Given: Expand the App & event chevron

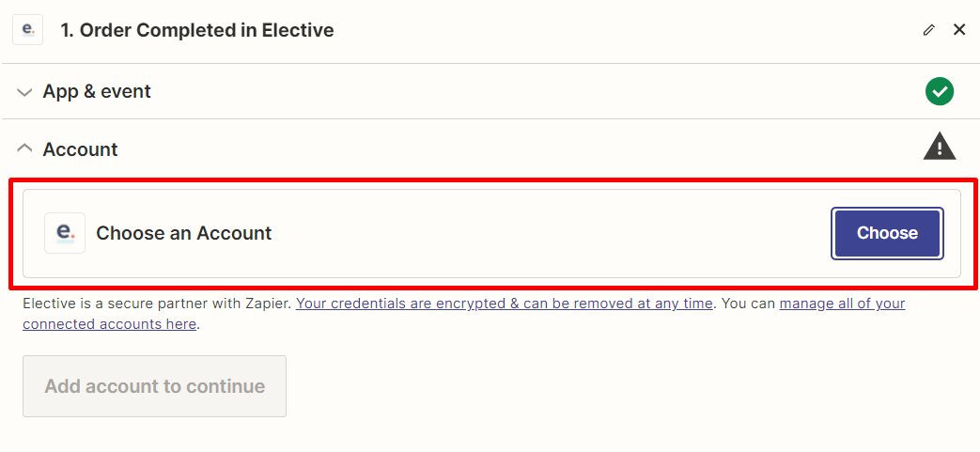Looking at the screenshot, I should tap(25, 92).
